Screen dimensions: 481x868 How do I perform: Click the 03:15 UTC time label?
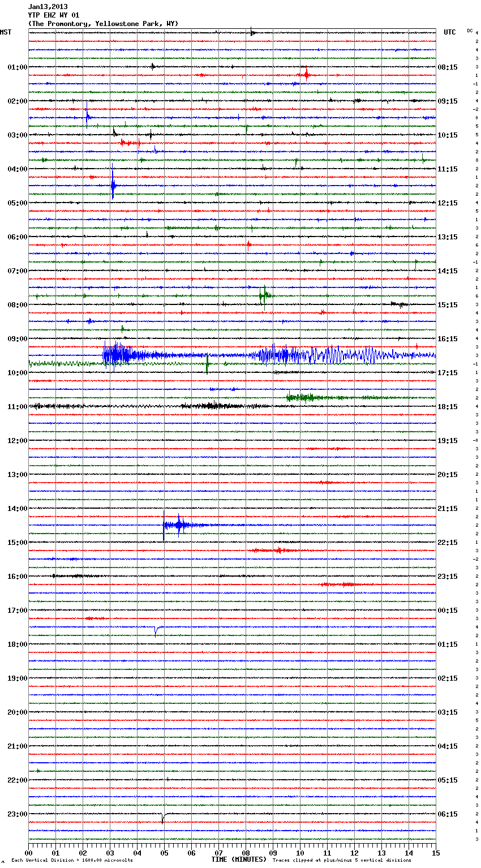click(x=448, y=712)
